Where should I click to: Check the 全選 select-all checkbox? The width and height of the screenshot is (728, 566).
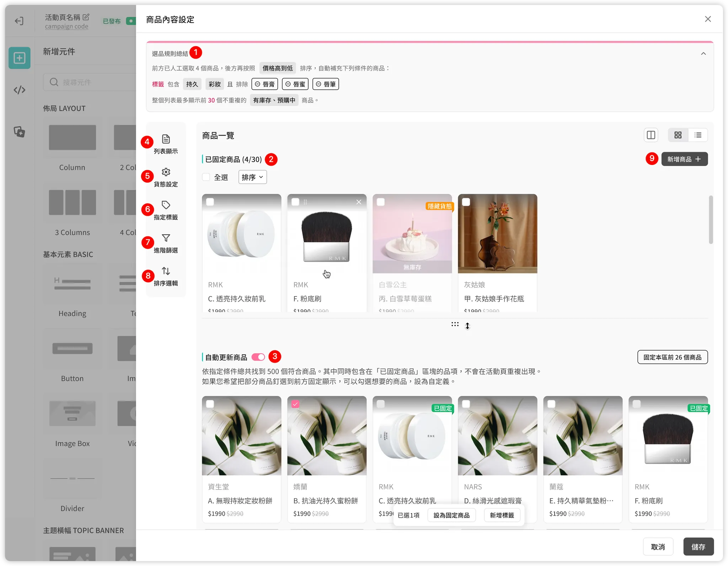point(206,177)
